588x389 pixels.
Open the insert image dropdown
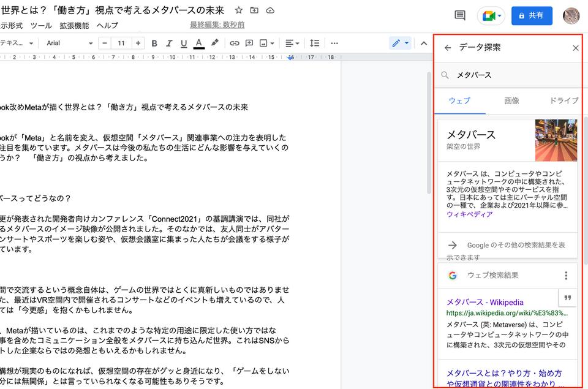267,43
